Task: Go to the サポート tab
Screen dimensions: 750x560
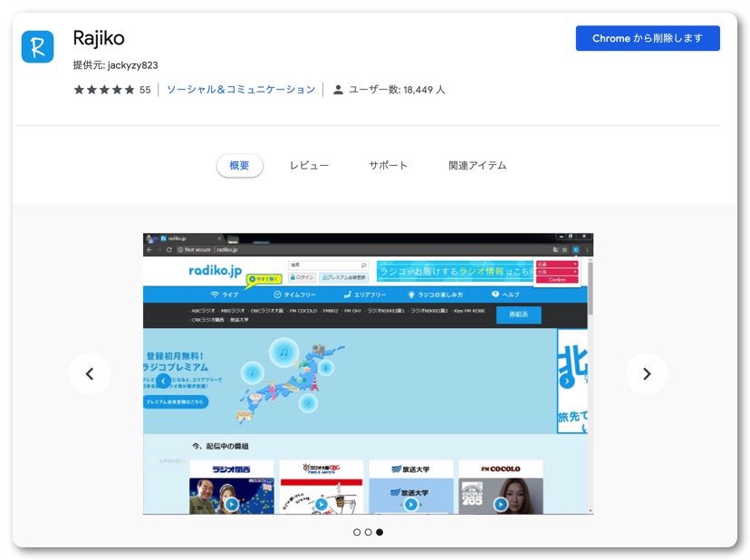Action: [x=388, y=166]
